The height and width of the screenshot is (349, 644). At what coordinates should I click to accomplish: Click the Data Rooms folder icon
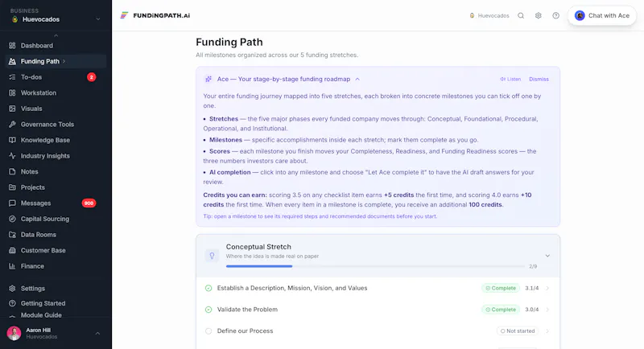[x=12, y=235]
